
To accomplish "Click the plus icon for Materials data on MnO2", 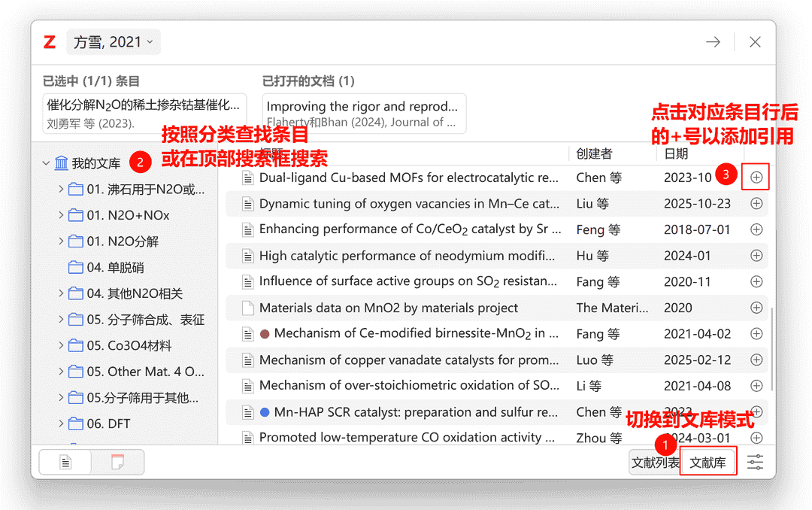I will click(x=756, y=308).
